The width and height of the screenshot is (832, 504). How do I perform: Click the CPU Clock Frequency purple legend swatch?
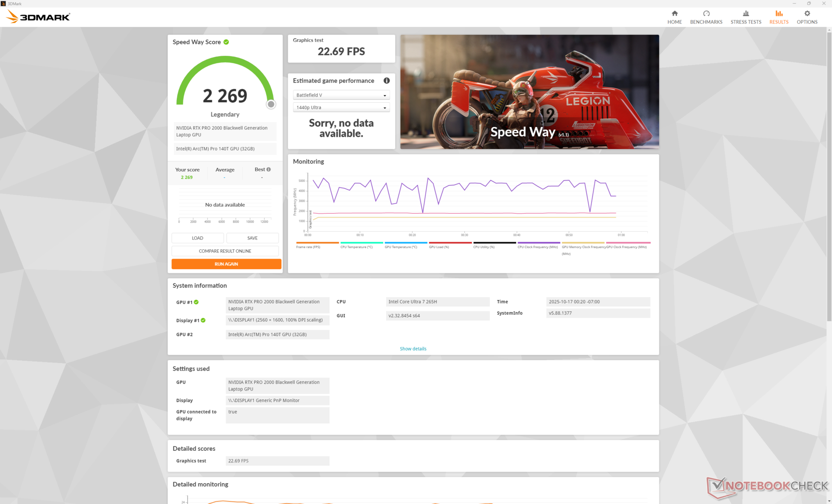(x=538, y=243)
